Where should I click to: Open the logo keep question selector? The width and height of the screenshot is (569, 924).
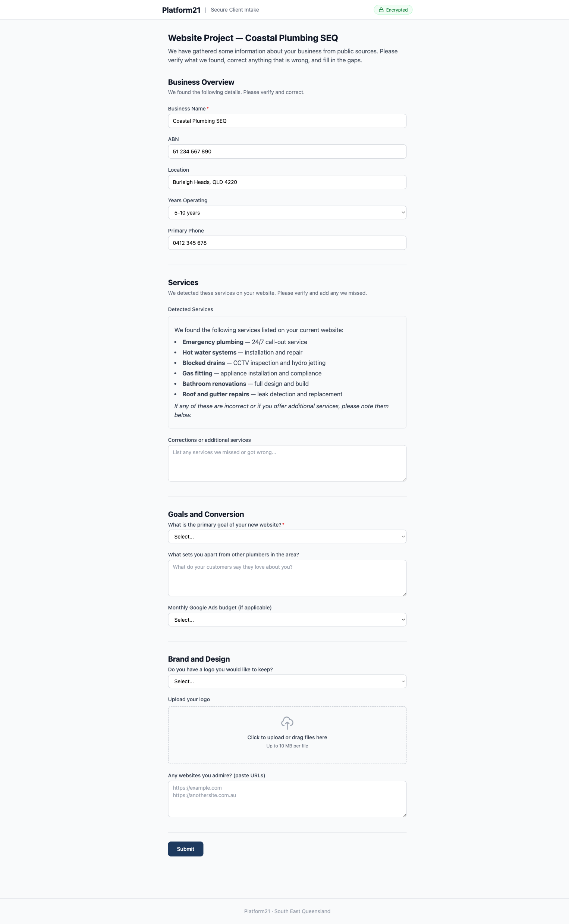(287, 681)
